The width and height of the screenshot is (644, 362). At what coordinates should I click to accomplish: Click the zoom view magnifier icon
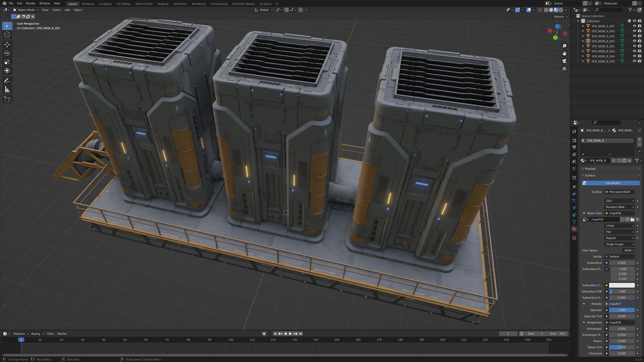[564, 46]
